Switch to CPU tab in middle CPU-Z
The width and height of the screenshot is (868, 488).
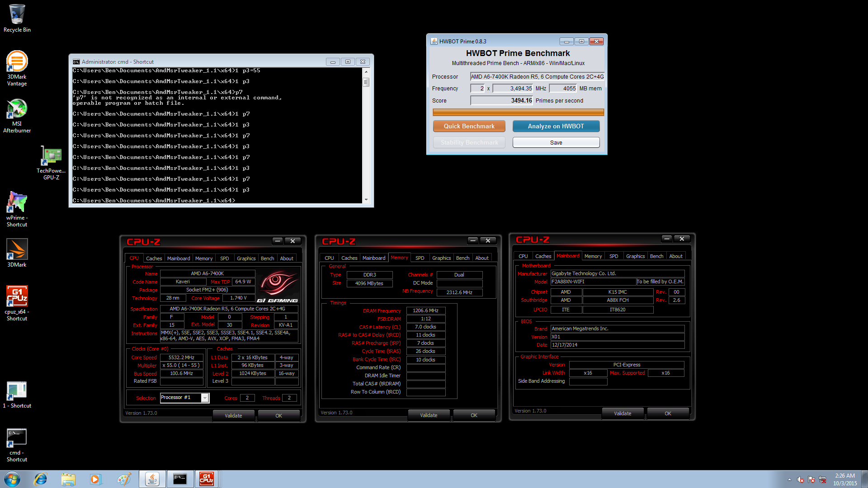(329, 258)
